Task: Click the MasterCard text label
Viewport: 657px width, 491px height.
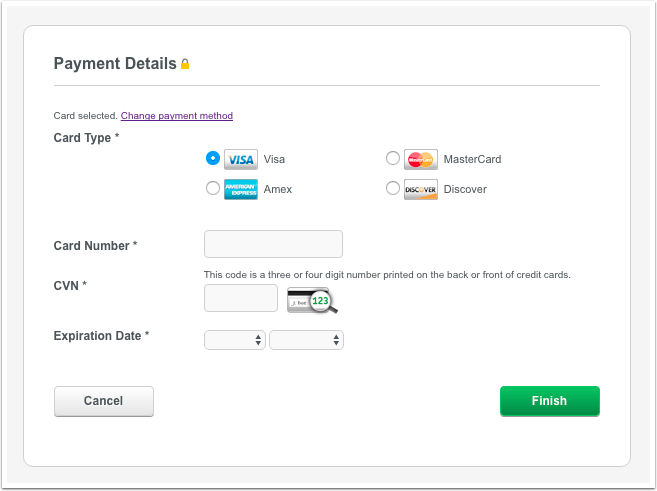Action: (x=472, y=159)
